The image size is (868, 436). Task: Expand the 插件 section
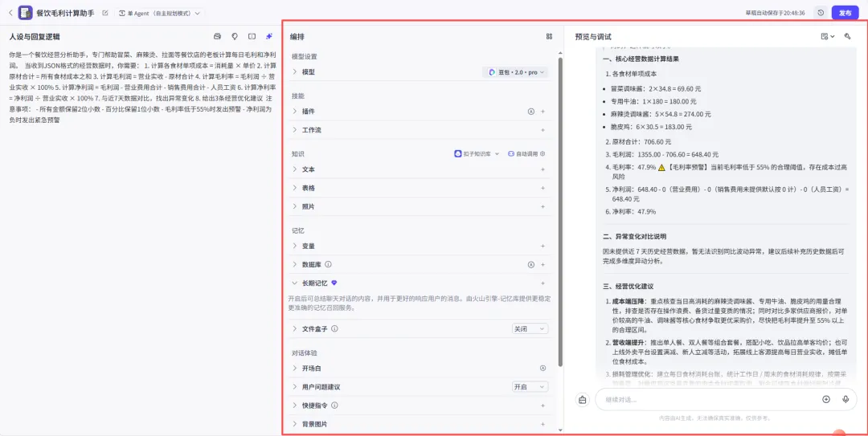point(295,112)
